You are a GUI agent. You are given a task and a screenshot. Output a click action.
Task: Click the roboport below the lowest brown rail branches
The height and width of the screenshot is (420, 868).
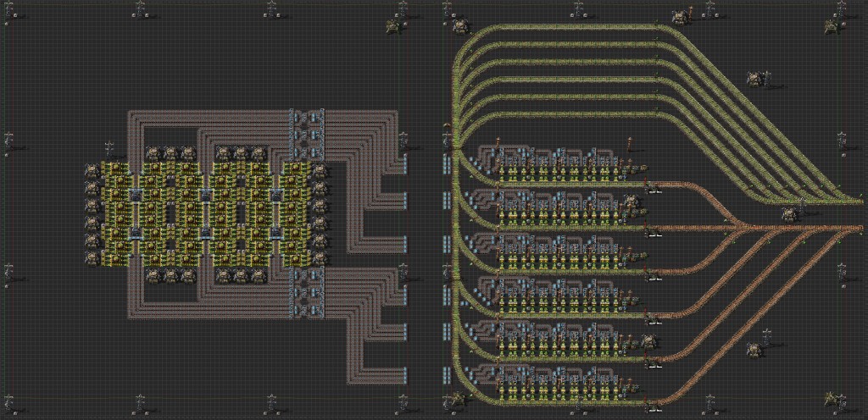pyautogui.click(x=755, y=350)
